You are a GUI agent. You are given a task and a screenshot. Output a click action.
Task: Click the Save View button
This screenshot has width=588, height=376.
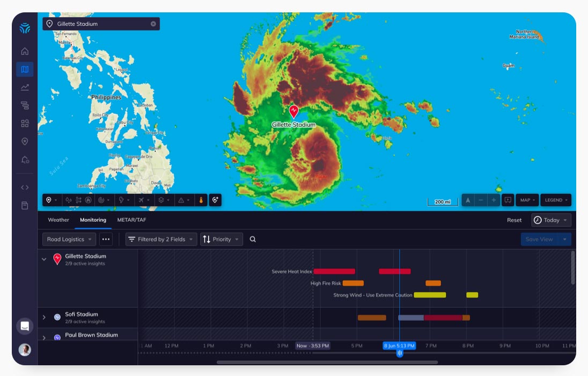coord(539,239)
